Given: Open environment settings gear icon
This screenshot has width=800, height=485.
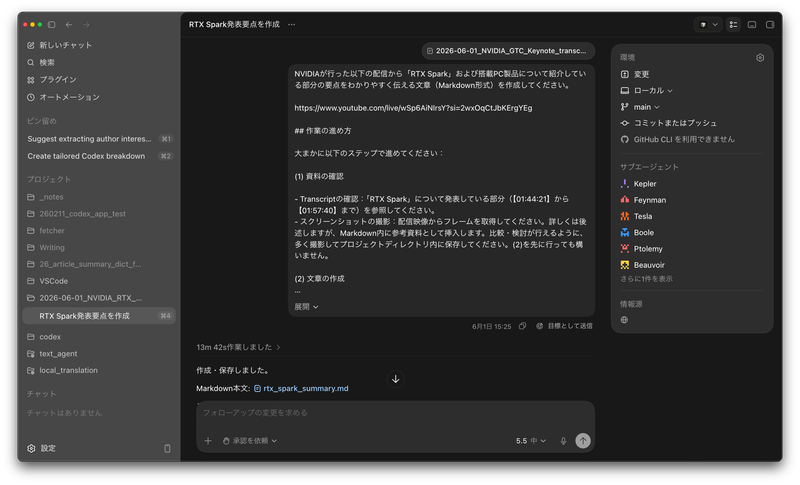Looking at the screenshot, I should coord(760,58).
